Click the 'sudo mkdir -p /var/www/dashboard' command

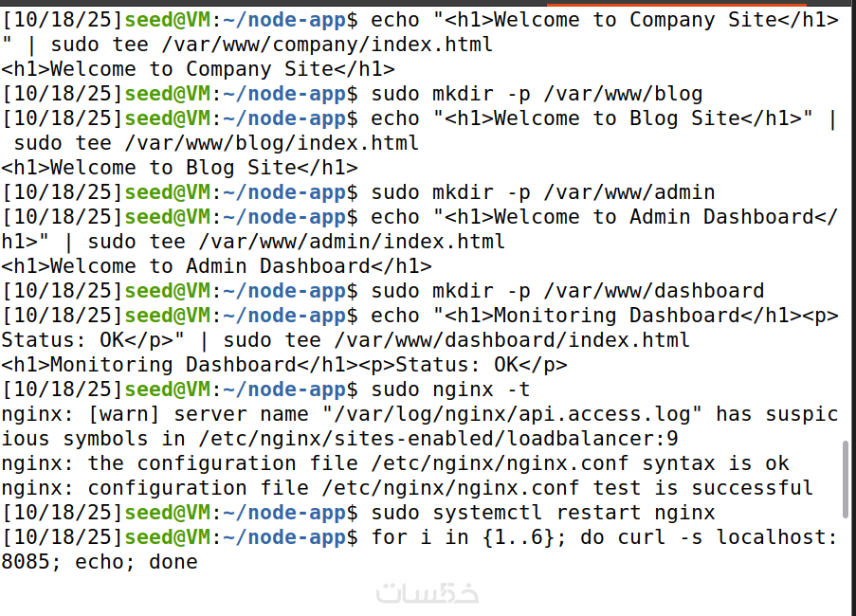(567, 291)
